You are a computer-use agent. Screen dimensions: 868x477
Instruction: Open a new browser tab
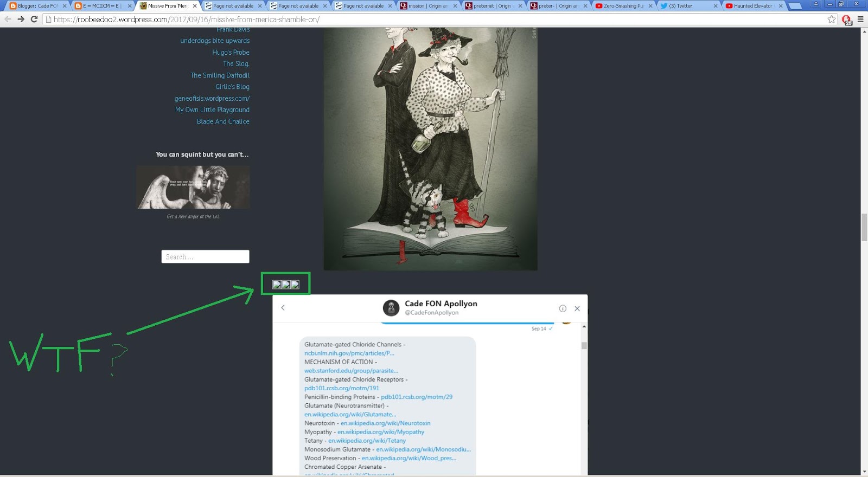(795, 6)
